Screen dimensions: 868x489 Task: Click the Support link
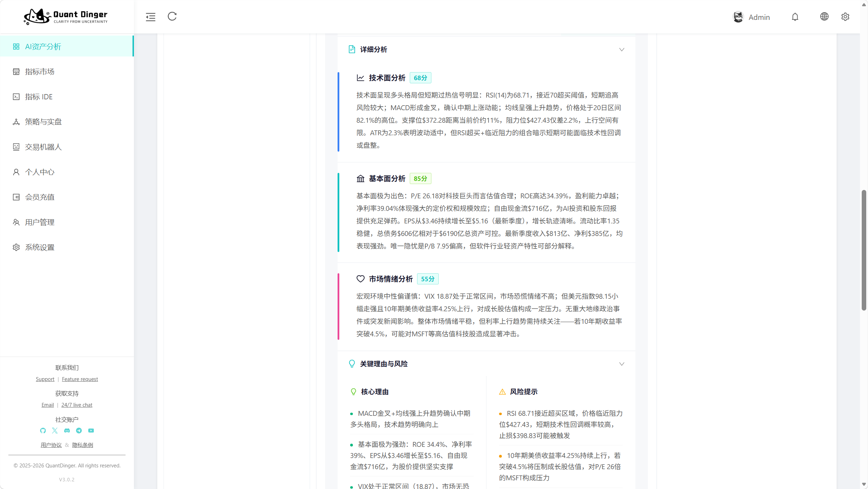coord(45,379)
